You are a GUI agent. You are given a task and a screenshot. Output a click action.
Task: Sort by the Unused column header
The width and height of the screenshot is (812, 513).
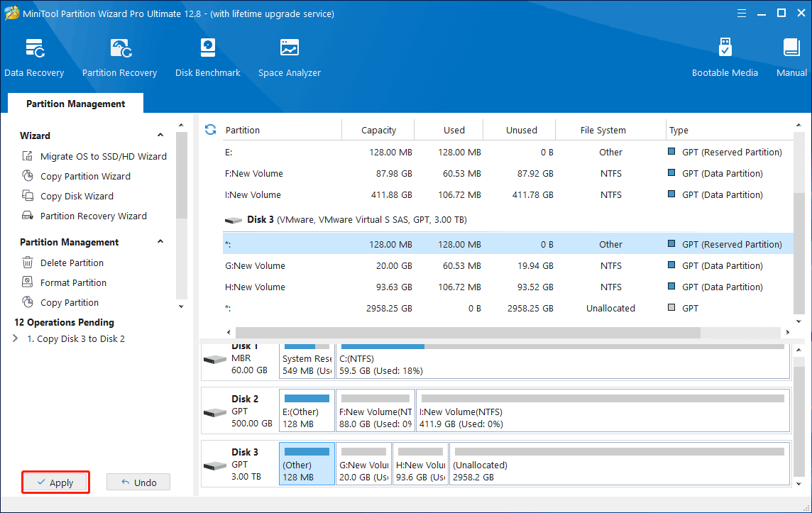[x=520, y=130]
